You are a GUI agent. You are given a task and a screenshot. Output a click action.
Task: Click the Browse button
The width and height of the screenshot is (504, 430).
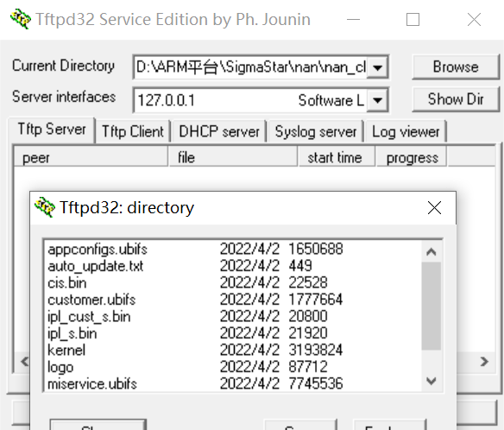coord(456,66)
